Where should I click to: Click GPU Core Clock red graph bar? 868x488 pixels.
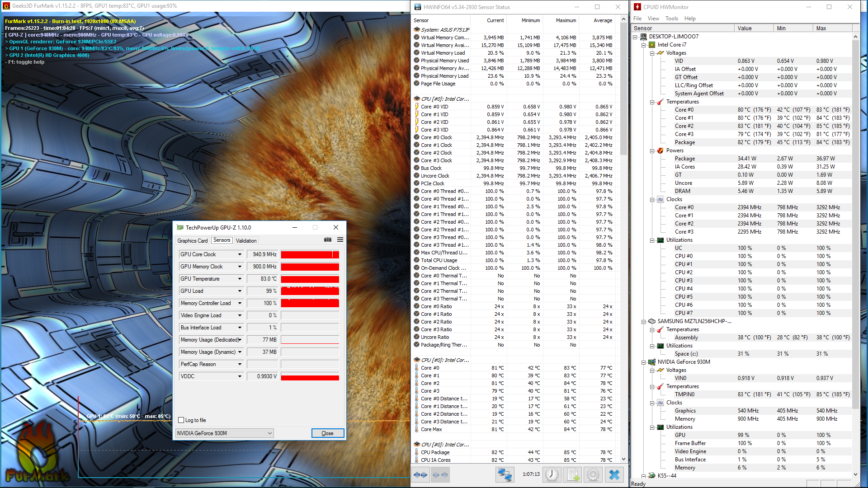click(310, 254)
